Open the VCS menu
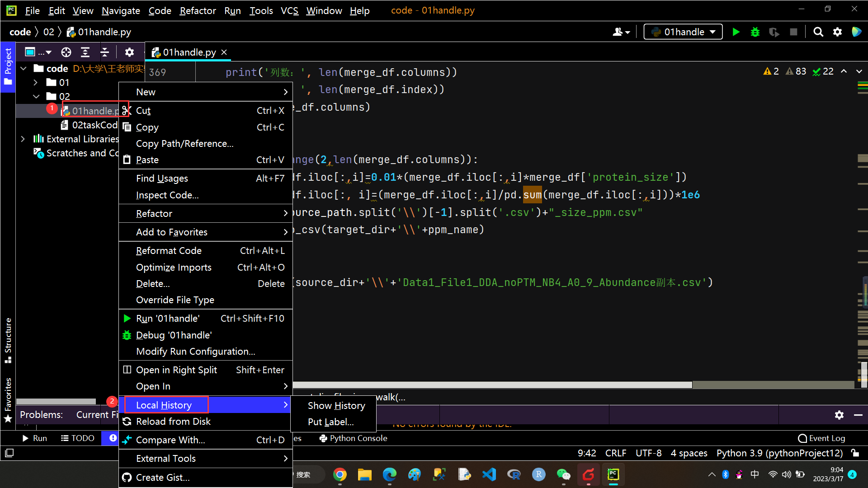 coord(289,10)
